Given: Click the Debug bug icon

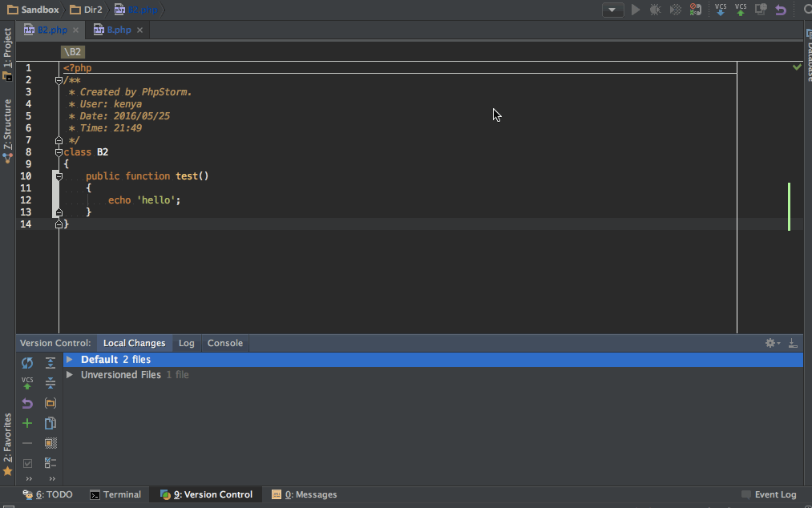Looking at the screenshot, I should pos(655,10).
